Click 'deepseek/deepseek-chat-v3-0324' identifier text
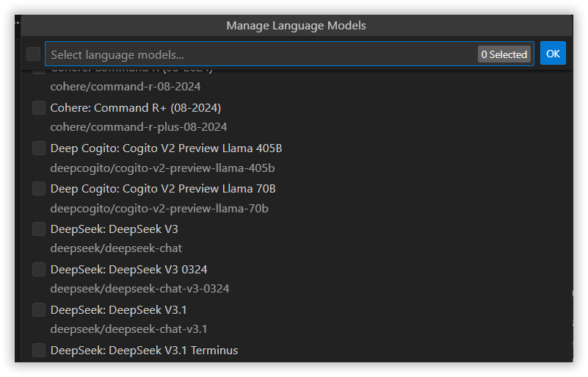588x377 pixels. tap(140, 289)
